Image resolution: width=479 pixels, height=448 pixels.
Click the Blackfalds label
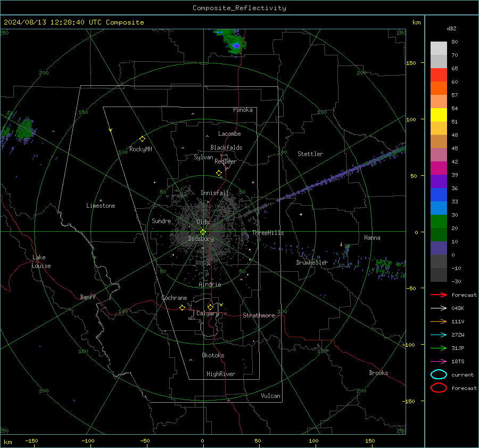[x=226, y=148]
